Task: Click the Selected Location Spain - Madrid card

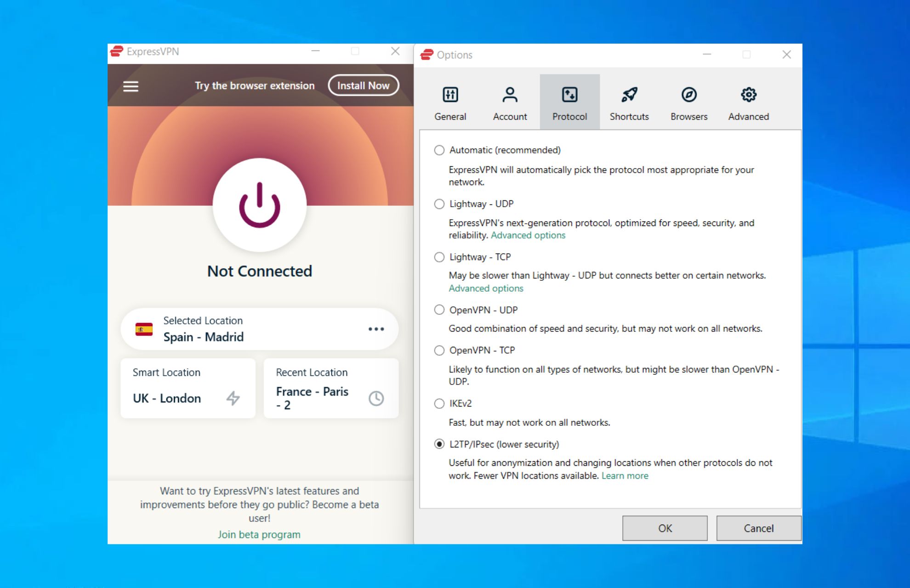Action: (260, 329)
